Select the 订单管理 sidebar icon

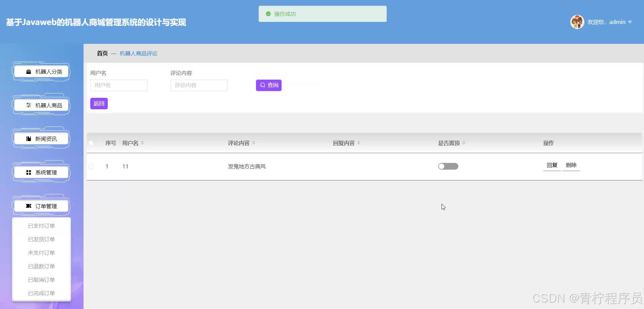tap(28, 206)
